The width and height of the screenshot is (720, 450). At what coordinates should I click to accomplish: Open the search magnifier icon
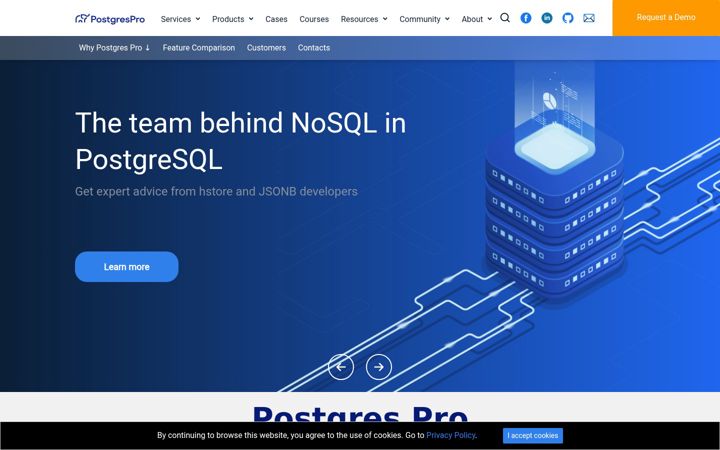[x=505, y=18]
